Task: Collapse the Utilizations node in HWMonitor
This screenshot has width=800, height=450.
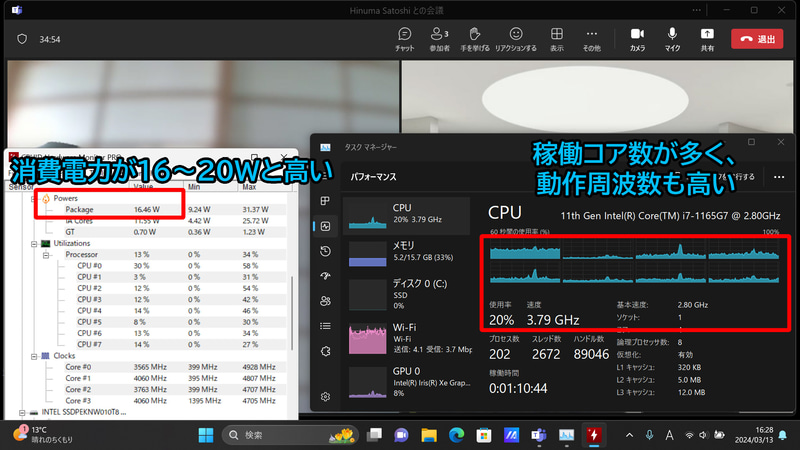Action: pyautogui.click(x=34, y=244)
